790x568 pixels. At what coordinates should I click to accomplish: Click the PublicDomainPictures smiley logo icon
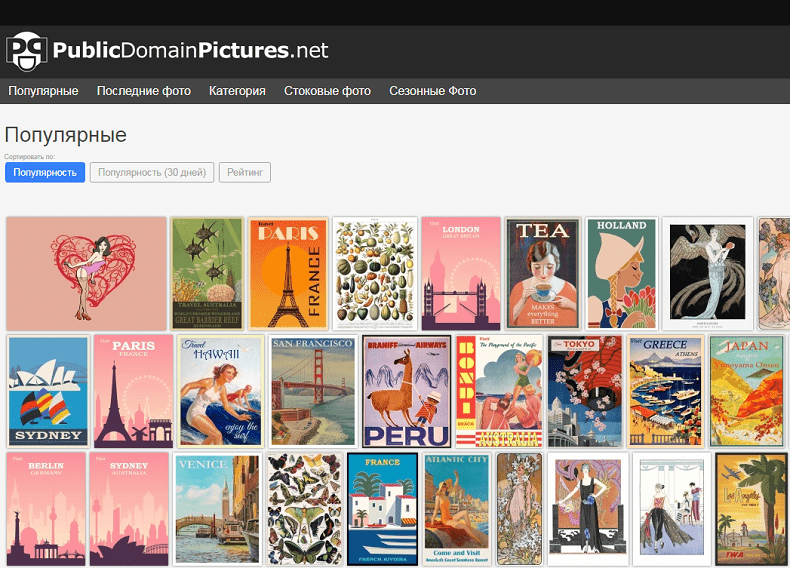pos(26,50)
